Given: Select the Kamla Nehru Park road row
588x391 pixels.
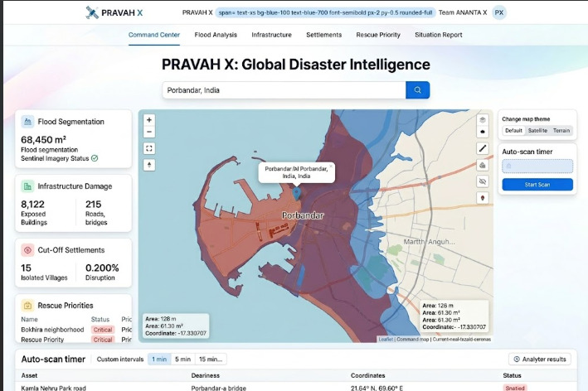Looking at the screenshot, I should point(295,387).
